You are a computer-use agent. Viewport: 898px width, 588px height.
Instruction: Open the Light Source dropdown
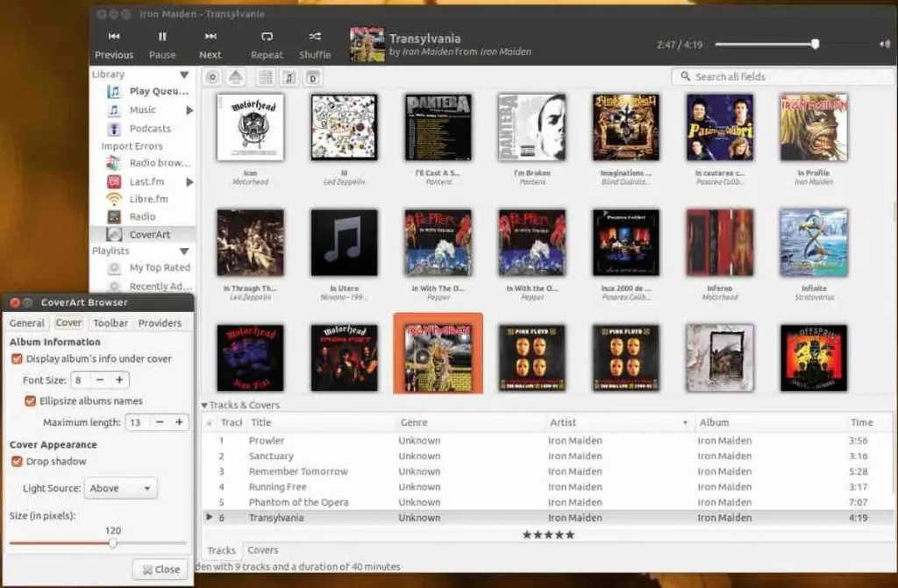(x=120, y=488)
